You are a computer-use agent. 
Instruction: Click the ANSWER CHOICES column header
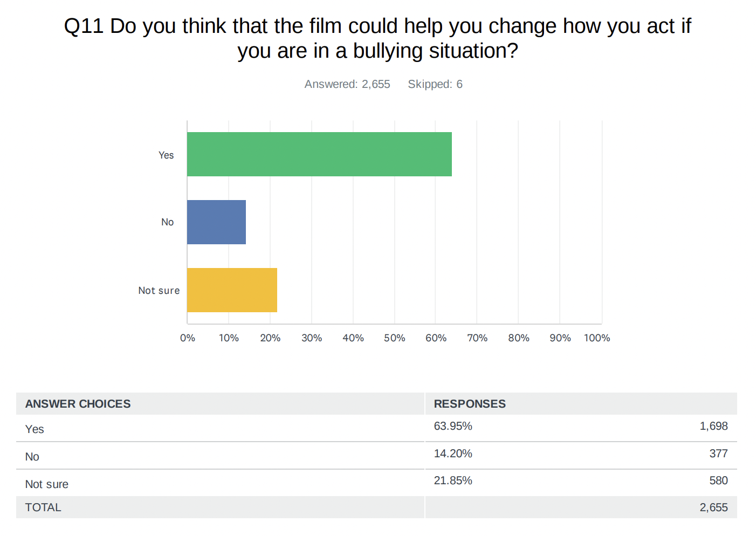click(78, 404)
